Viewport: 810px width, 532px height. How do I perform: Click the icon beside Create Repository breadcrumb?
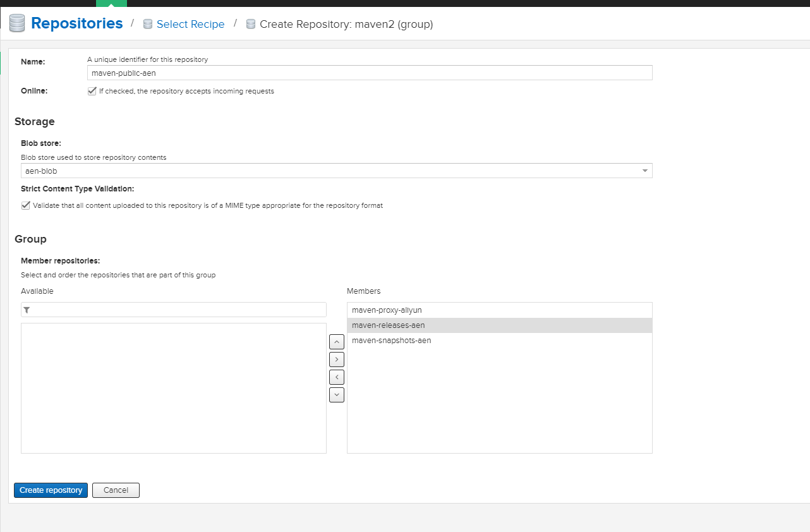coord(251,25)
